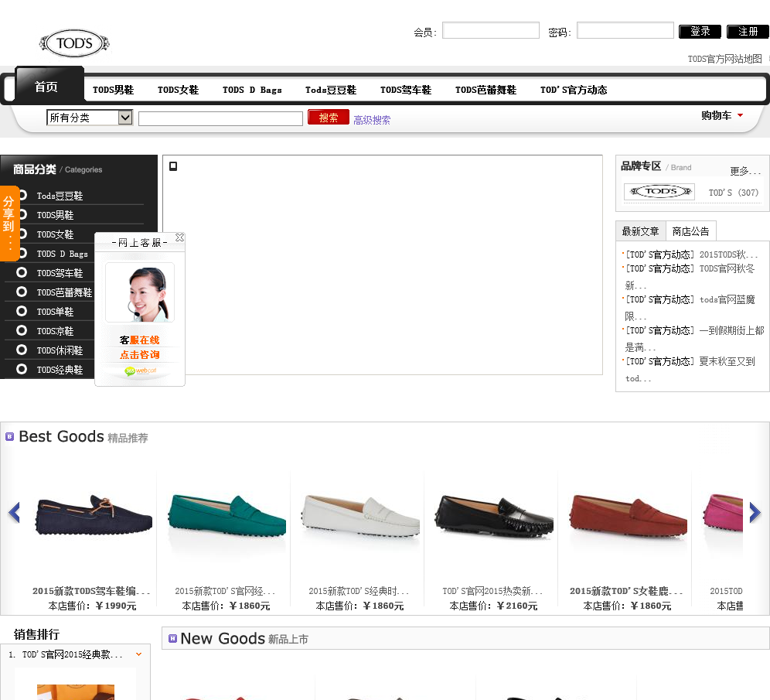Viewport: 770px width, 700px height.
Task: Click the circle icon beside TODS单鞋
Action: (x=22, y=311)
